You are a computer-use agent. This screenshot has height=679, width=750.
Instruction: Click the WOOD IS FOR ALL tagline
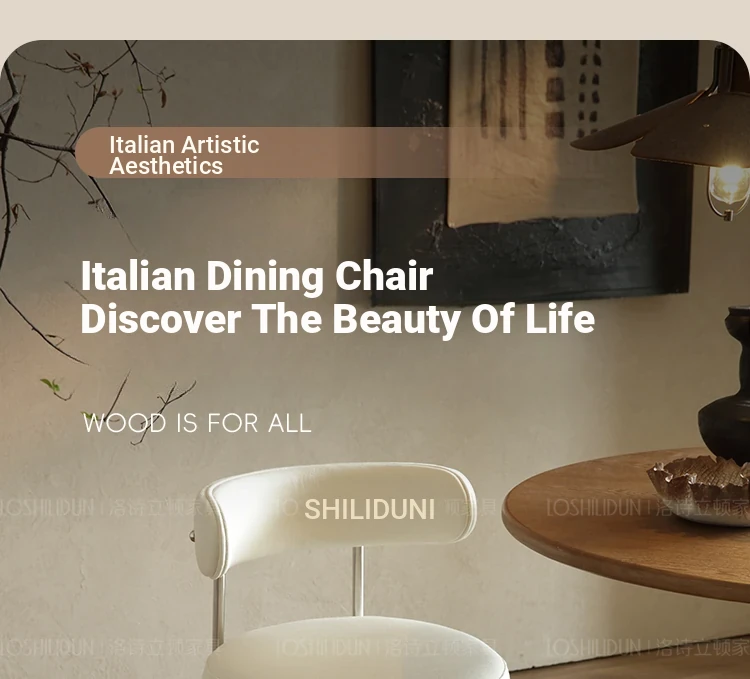point(197,424)
